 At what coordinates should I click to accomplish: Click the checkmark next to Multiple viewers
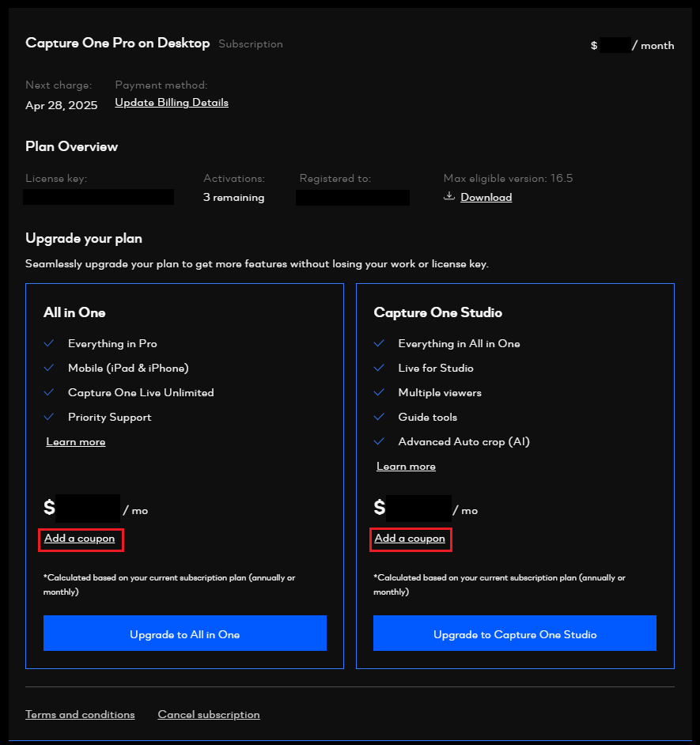coord(379,392)
